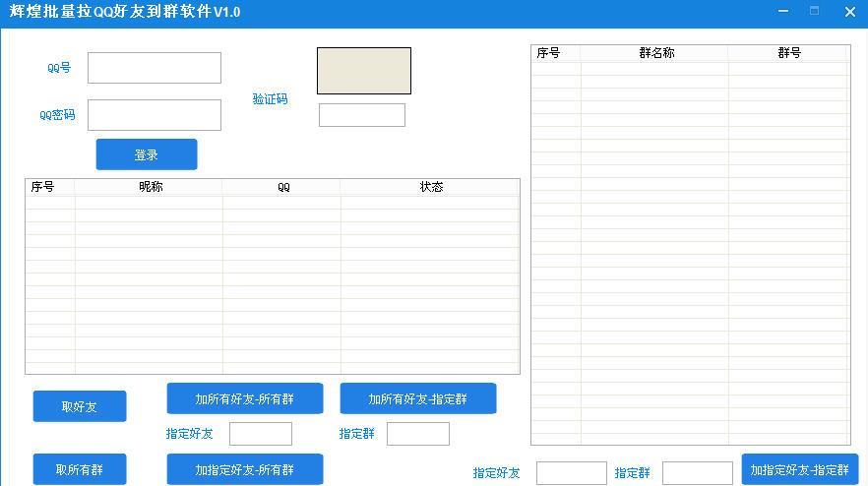Image resolution: width=868 pixels, height=486 pixels.
Task: Focus 指定群 field beside 加指定好友-指定群 button
Action: click(698, 473)
